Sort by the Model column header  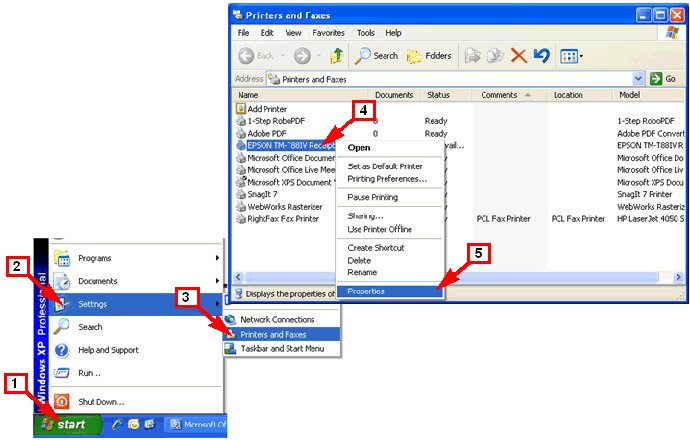click(x=649, y=95)
